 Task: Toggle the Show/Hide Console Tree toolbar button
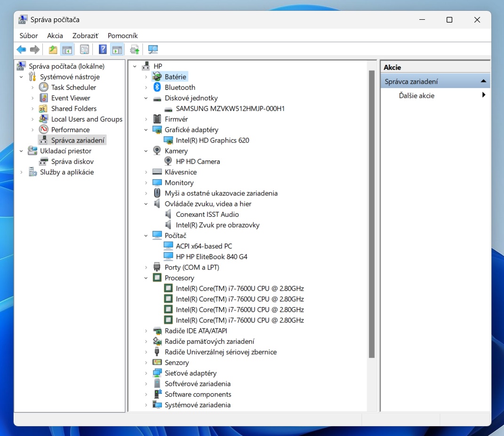coord(67,49)
